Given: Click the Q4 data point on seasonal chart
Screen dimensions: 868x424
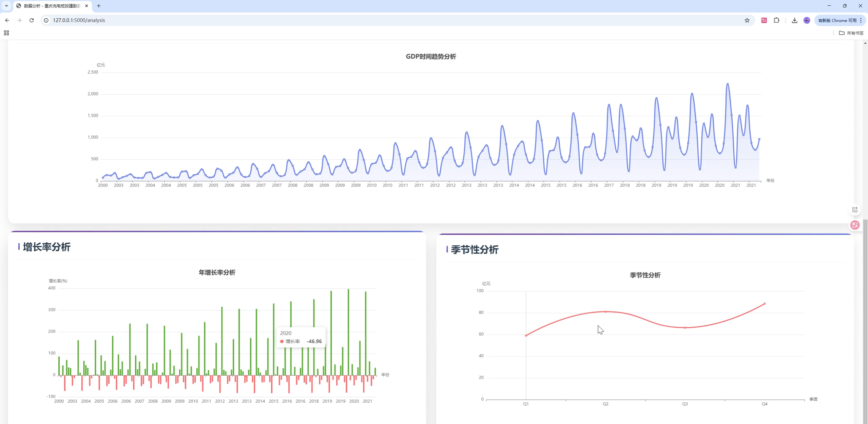Looking at the screenshot, I should (x=765, y=304).
